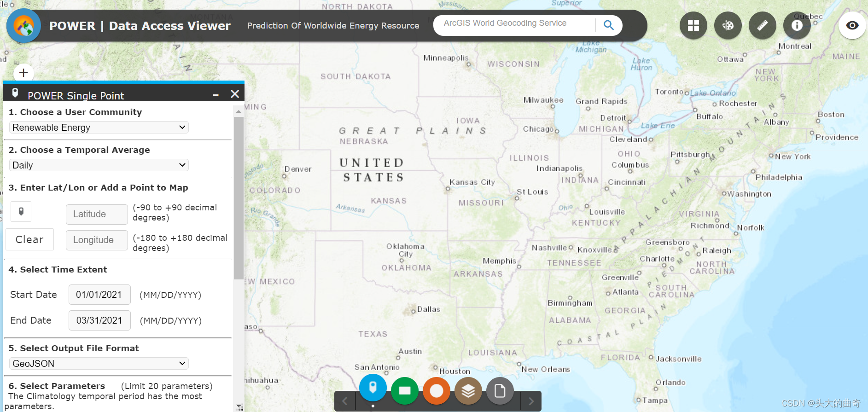Click the Toronto map label
This screenshot has height=412, width=868.
pyautogui.click(x=669, y=92)
